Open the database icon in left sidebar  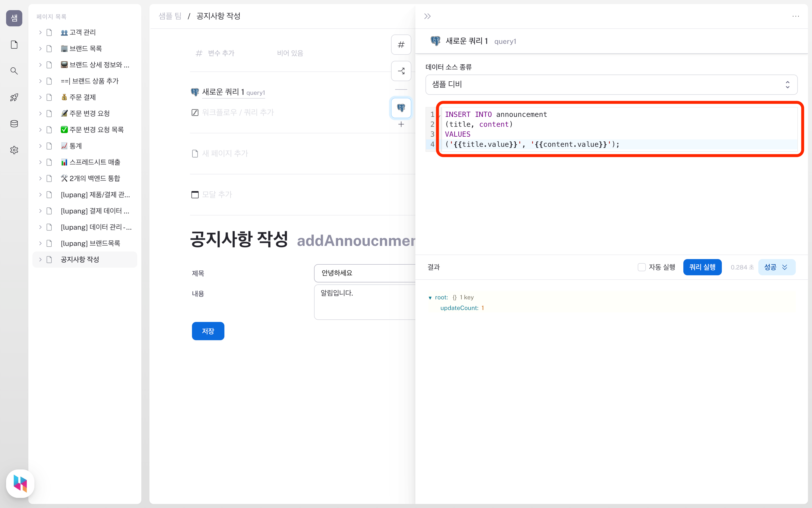[x=14, y=124]
